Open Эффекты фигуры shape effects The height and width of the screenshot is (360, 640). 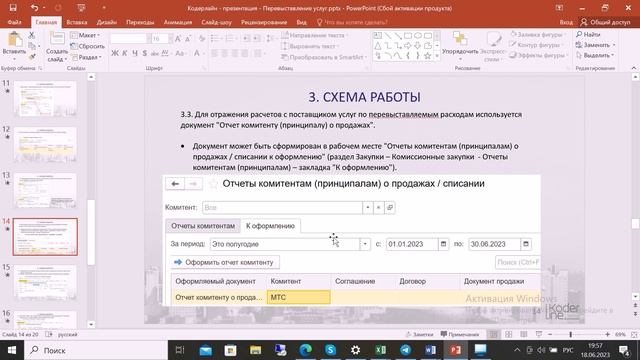pyautogui.click(x=539, y=55)
